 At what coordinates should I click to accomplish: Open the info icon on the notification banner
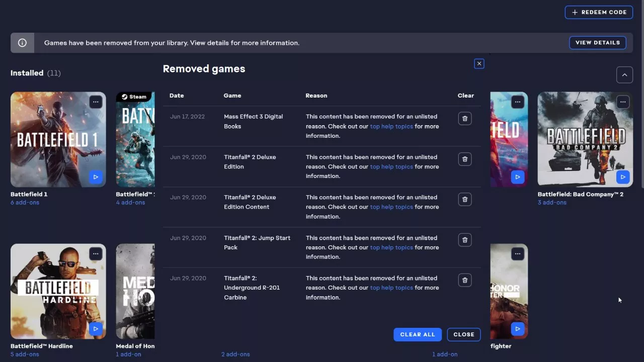tap(22, 42)
